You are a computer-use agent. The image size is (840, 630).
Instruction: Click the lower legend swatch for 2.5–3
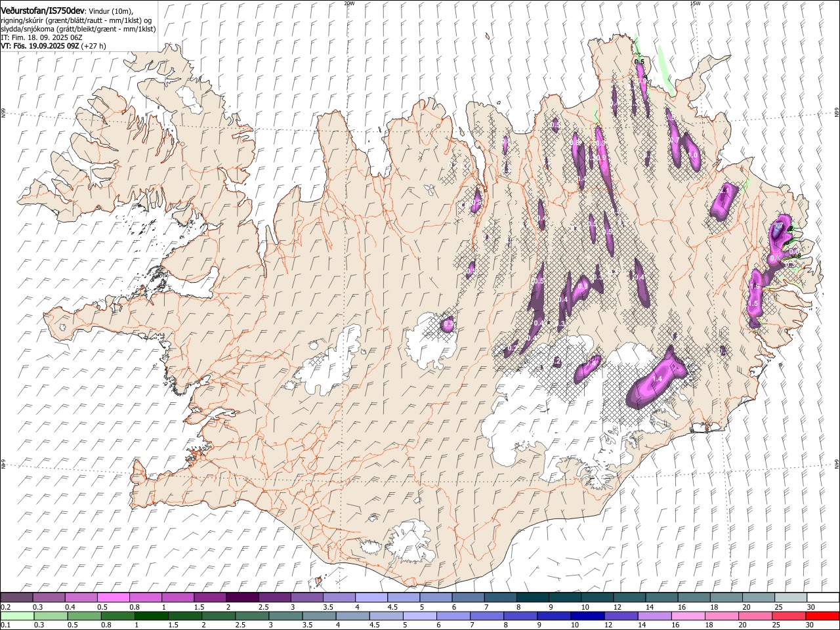click(x=251, y=616)
